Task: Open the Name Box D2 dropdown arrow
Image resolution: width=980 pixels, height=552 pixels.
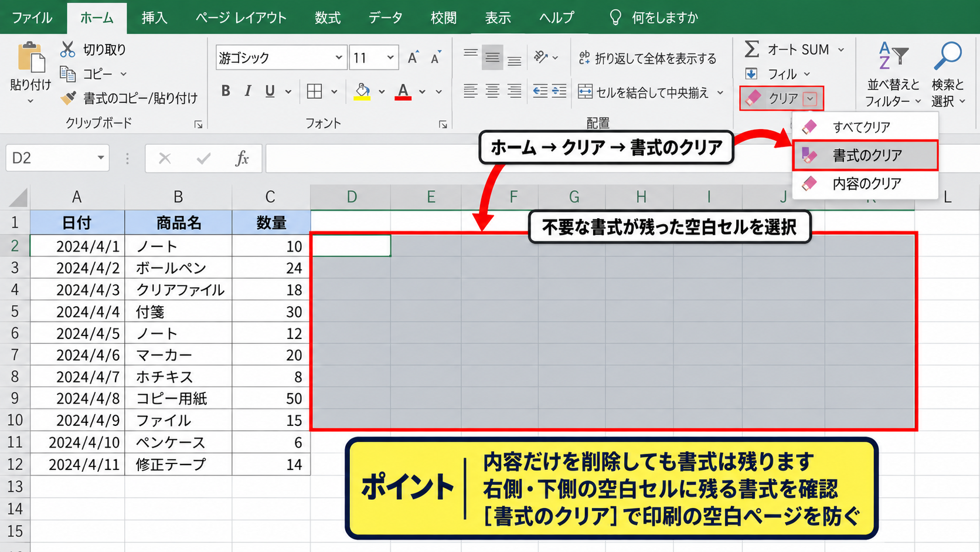Action: (x=101, y=158)
